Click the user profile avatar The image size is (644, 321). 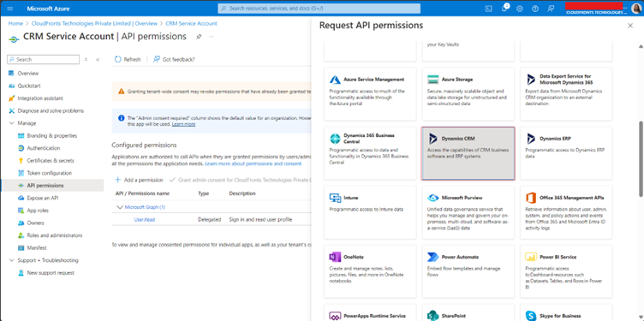(x=635, y=9)
